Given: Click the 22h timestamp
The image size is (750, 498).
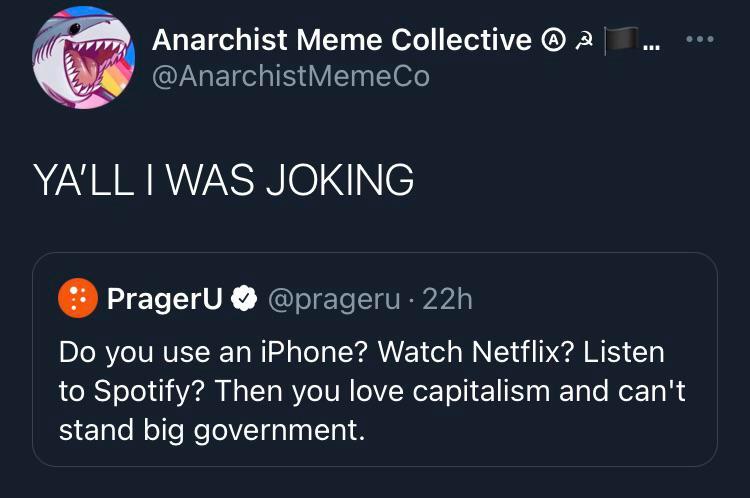Looking at the screenshot, I should pos(447,298).
